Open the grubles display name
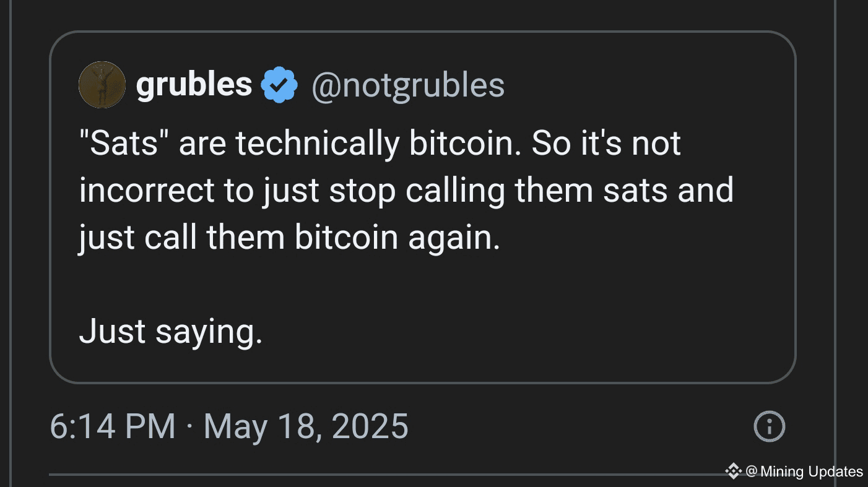 [194, 85]
